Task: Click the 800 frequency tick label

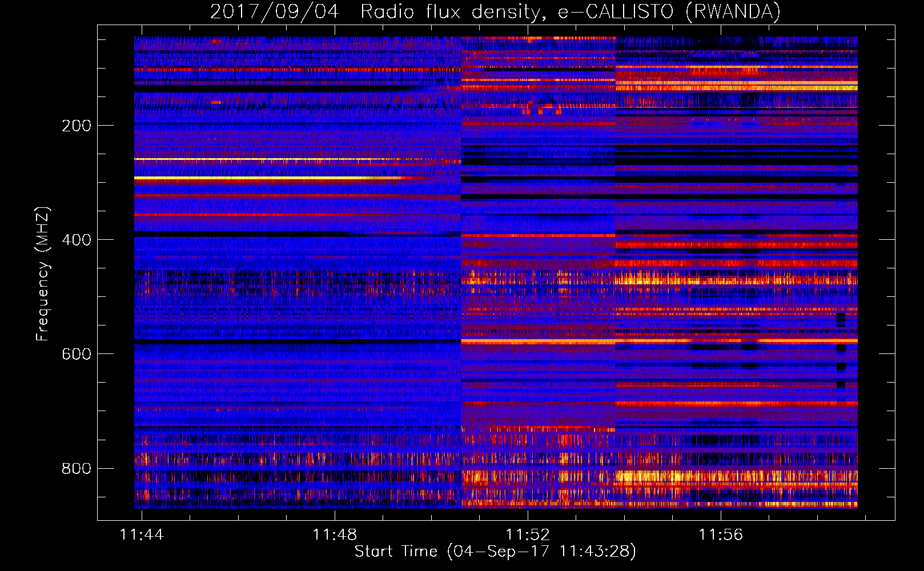Action: pyautogui.click(x=77, y=468)
